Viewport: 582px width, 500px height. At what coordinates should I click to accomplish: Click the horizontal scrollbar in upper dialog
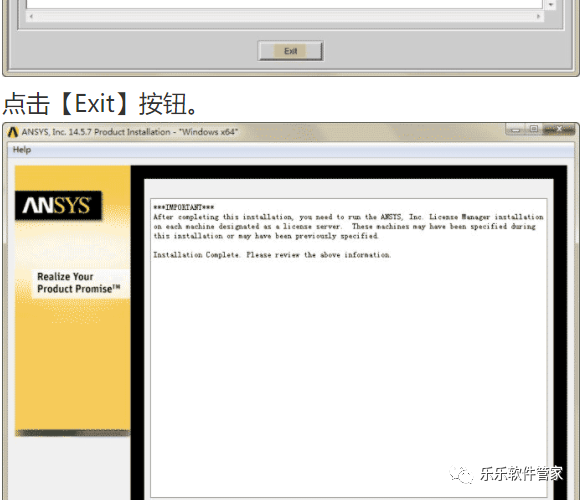tap(284, 16)
